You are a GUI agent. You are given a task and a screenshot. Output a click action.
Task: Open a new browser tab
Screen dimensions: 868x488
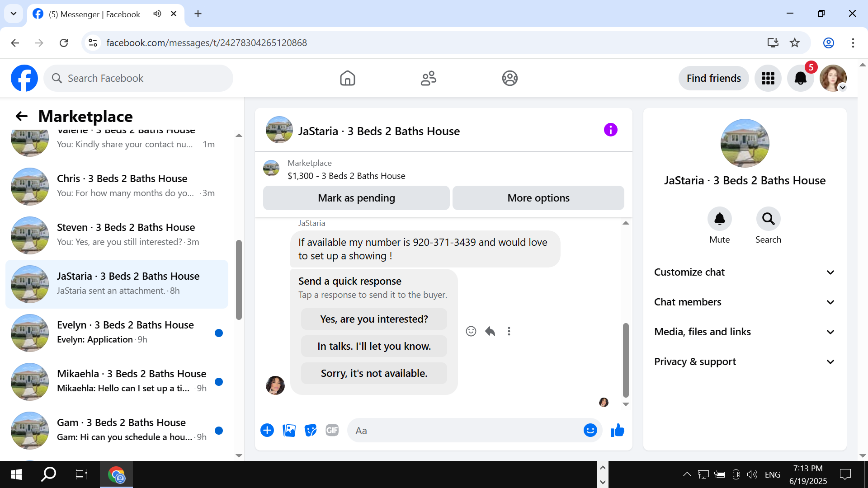pyautogui.click(x=198, y=14)
